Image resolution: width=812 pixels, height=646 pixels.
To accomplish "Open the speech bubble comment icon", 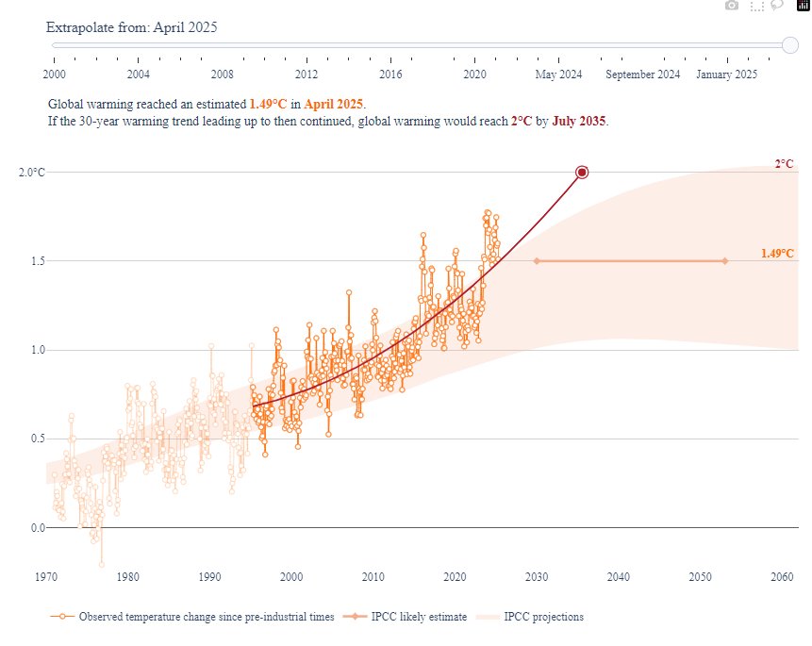I will pyautogui.click(x=776, y=7).
